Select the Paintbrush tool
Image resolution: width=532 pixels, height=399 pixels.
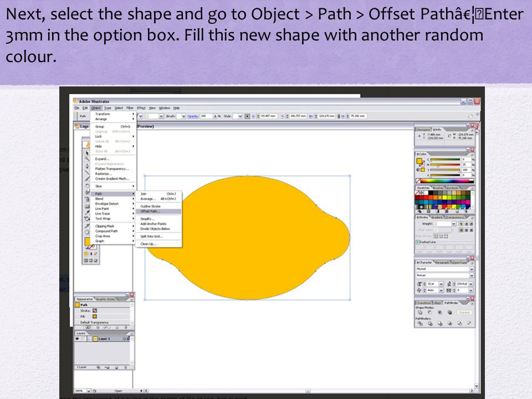(87, 179)
